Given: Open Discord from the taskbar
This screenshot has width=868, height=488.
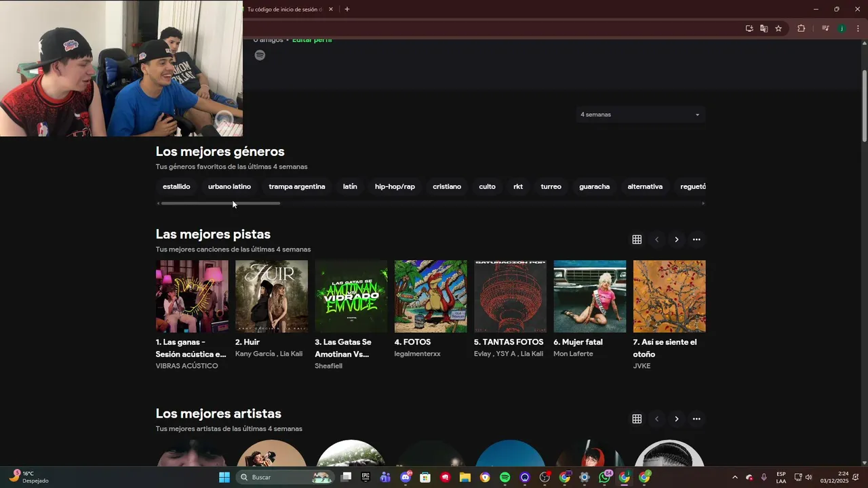Looking at the screenshot, I should point(406,477).
